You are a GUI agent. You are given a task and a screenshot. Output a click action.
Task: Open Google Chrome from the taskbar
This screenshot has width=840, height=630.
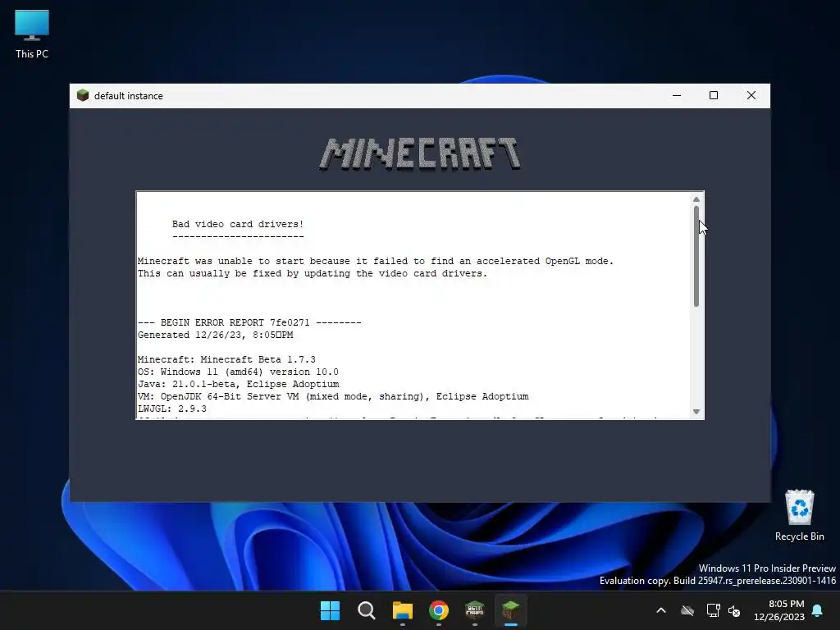point(439,610)
